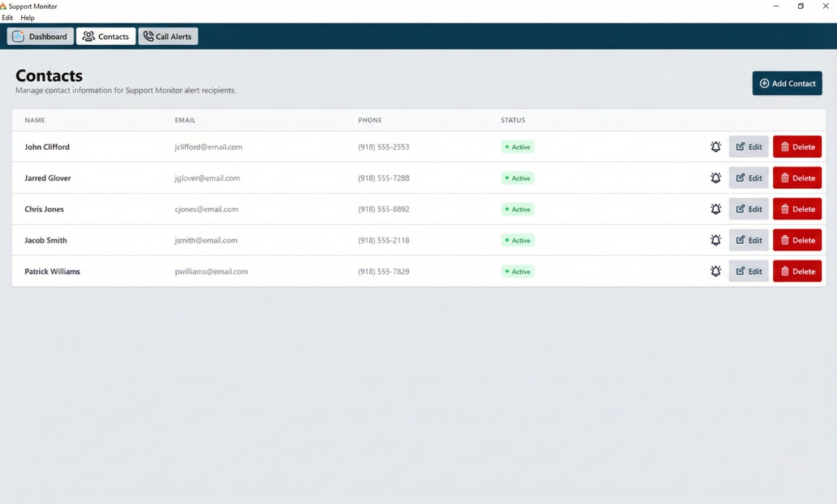Edit Patrick Williams's contact details
The height and width of the screenshot is (504, 837).
click(748, 271)
